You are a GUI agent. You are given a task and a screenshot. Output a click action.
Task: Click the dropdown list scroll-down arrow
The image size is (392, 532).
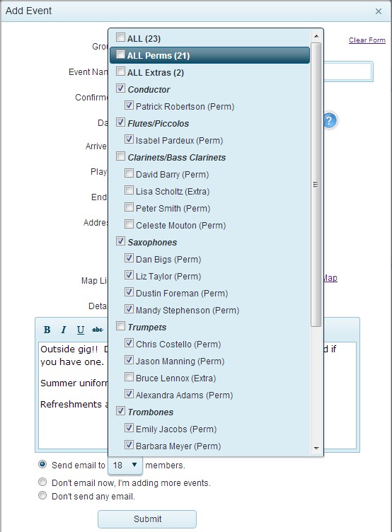click(316, 449)
